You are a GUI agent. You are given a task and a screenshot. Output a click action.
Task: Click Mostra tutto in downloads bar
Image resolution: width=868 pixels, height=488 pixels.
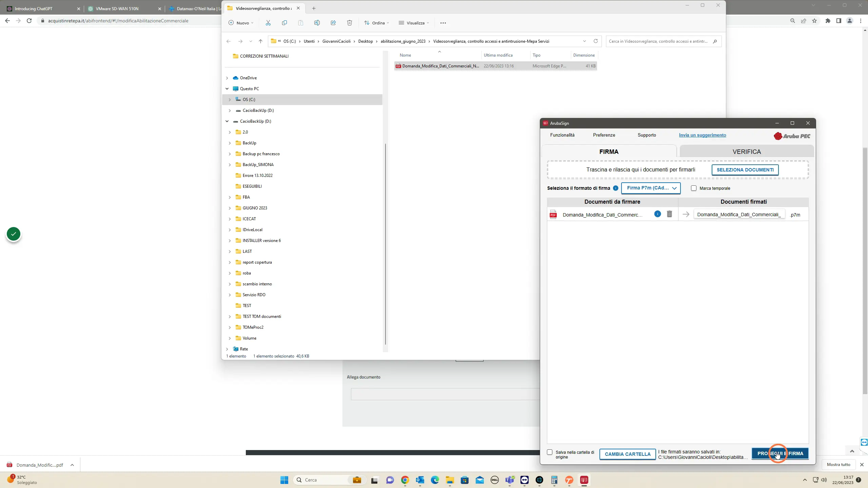pos(838,465)
